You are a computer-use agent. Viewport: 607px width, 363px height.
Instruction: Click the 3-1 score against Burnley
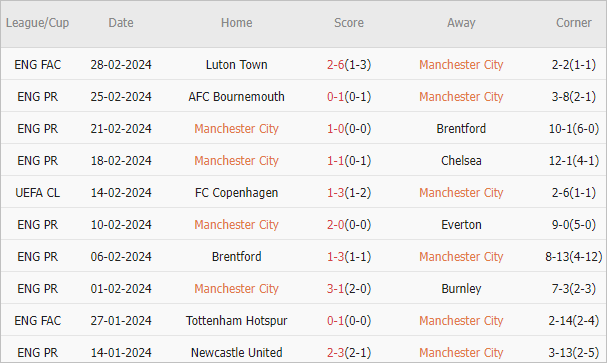[335, 289]
